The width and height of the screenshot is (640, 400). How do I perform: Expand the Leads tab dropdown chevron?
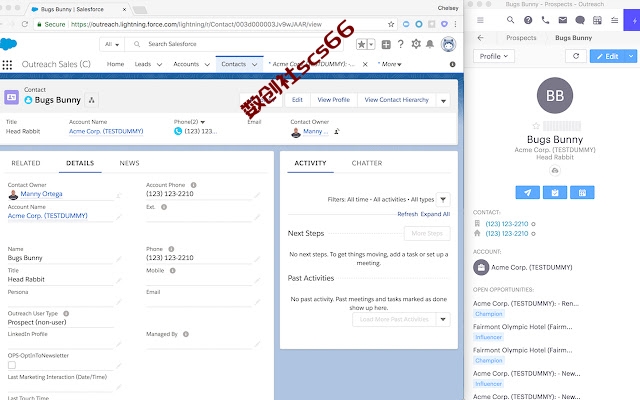coord(159,64)
